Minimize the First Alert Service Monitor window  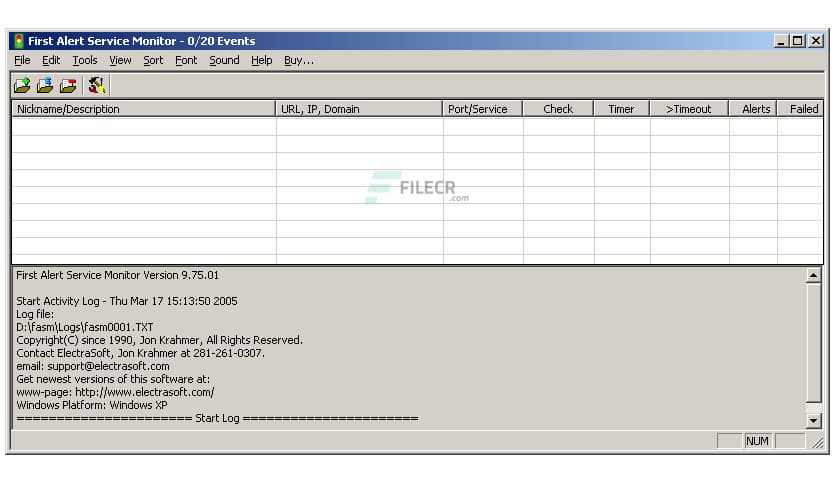(781, 41)
